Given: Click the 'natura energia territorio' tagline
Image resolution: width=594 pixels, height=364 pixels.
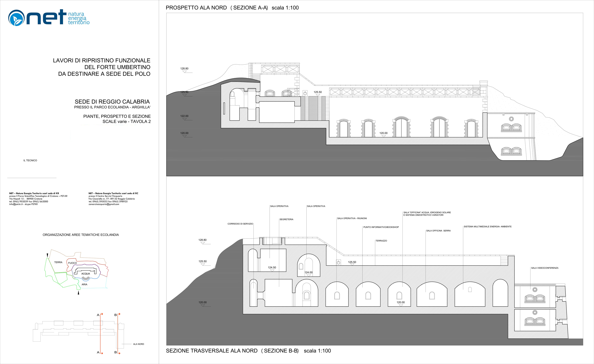Looking at the screenshot, I should click(79, 18).
